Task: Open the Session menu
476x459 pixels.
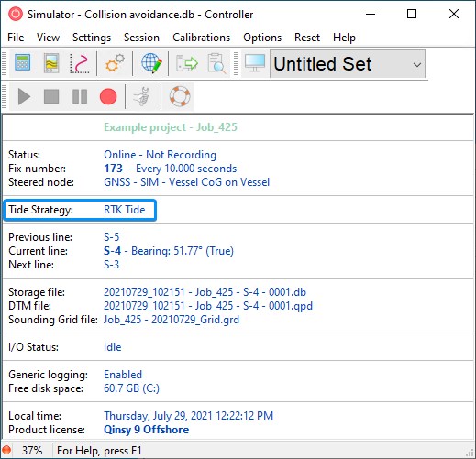Action: coord(141,38)
